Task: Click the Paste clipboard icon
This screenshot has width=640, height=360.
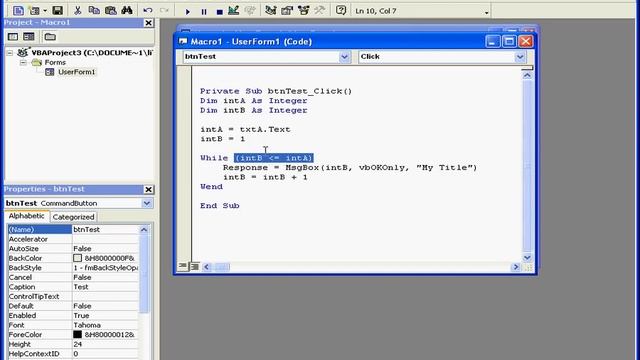Action: (111, 11)
